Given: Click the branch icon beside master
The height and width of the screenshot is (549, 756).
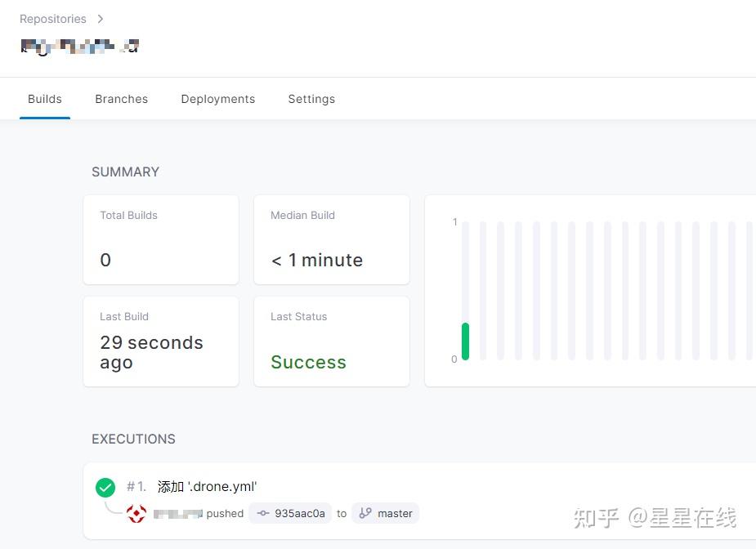Looking at the screenshot, I should 365,513.
